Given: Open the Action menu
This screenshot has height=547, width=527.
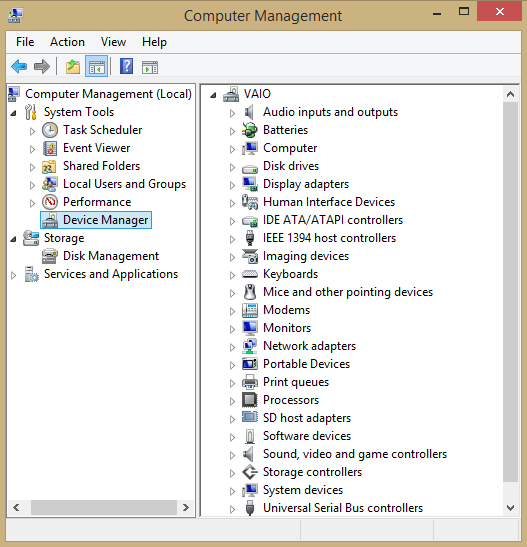Looking at the screenshot, I should pyautogui.click(x=67, y=42).
